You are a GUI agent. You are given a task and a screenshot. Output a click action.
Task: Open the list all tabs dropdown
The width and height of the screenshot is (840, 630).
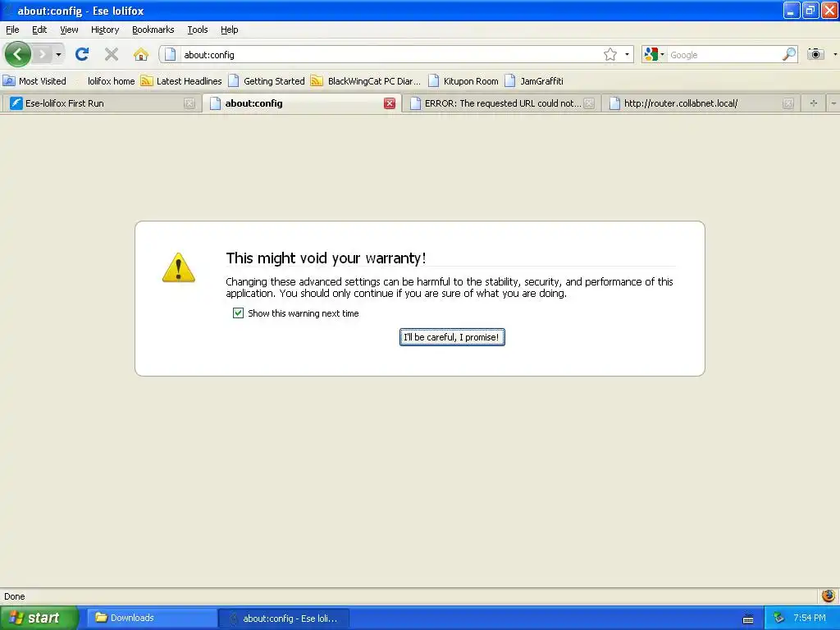tap(833, 103)
